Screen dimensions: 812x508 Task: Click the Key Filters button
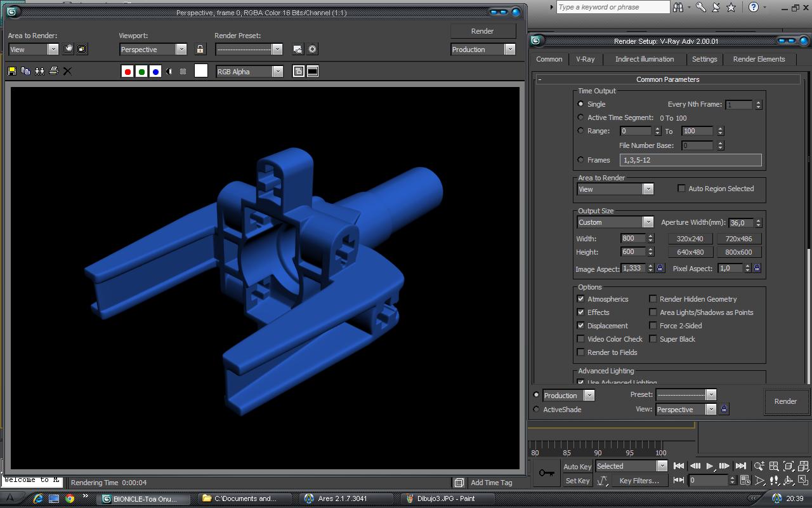point(639,481)
